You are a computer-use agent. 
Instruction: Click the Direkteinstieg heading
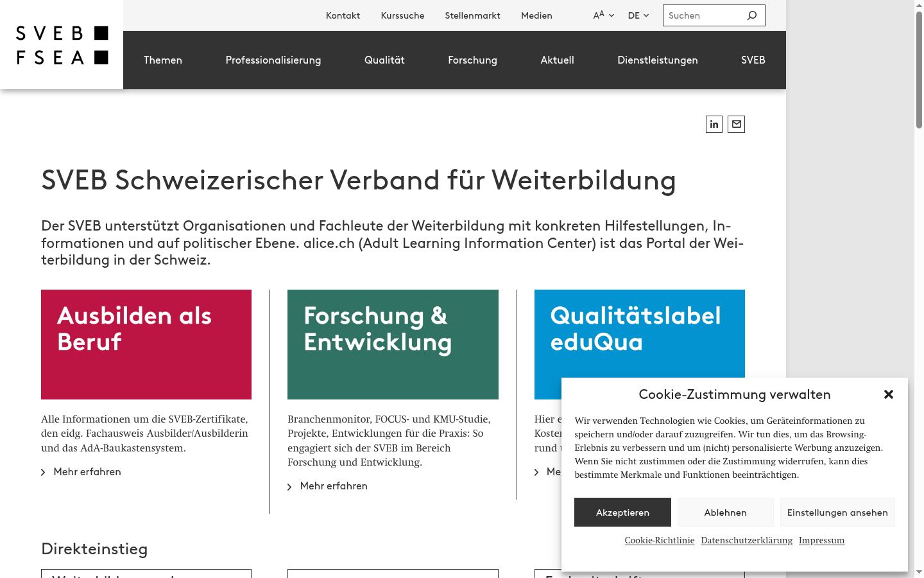click(x=94, y=549)
